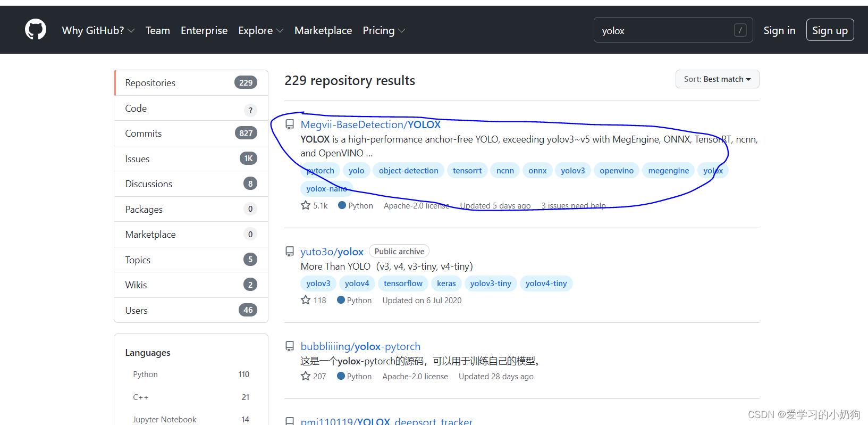Select the Packages filter
Viewport: 868px width, 425px height.
click(x=191, y=210)
